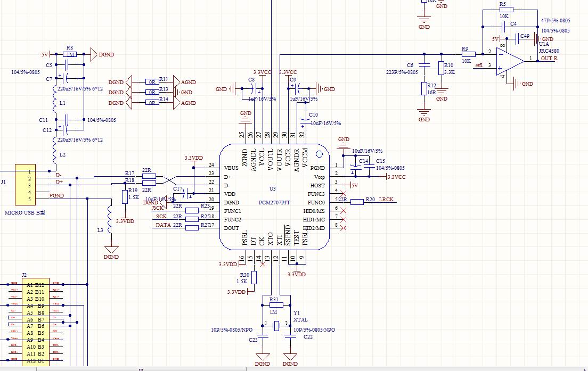This screenshot has width=588, height=371.
Task: Click the horizontal scrollbar thumb
Action: point(141,369)
